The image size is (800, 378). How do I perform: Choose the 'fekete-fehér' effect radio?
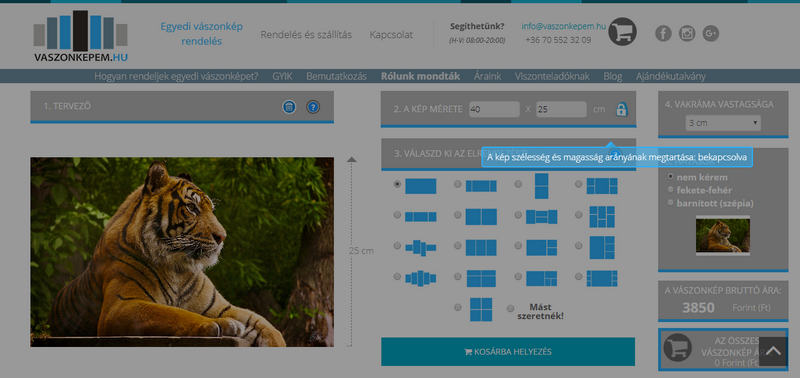[x=670, y=189]
